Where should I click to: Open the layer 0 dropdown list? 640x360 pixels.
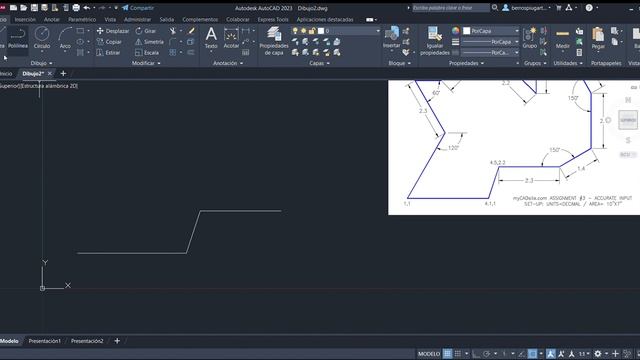tap(378, 31)
